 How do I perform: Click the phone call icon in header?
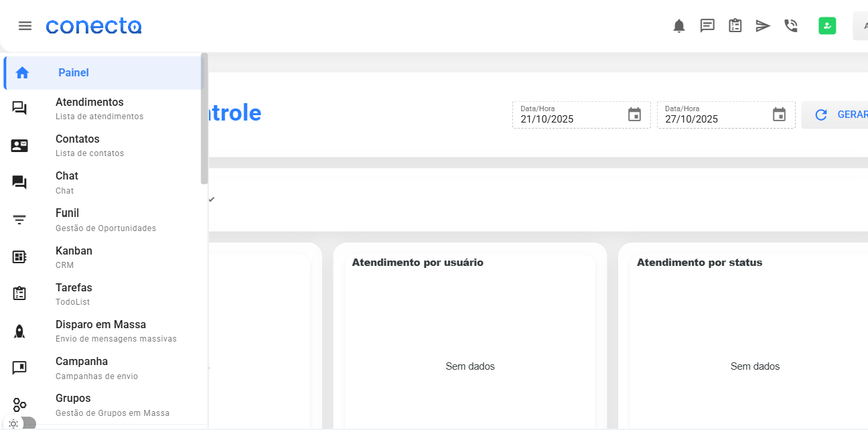(x=791, y=26)
